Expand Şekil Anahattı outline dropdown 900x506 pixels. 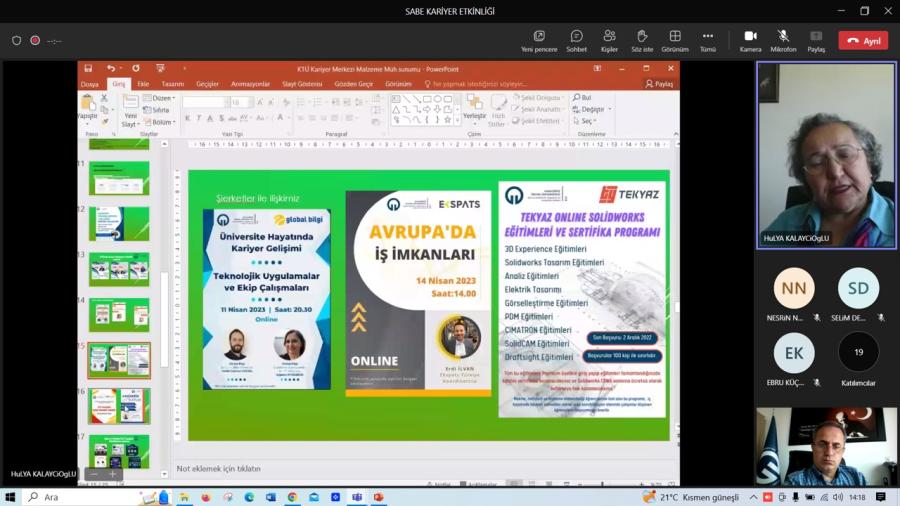click(538, 109)
